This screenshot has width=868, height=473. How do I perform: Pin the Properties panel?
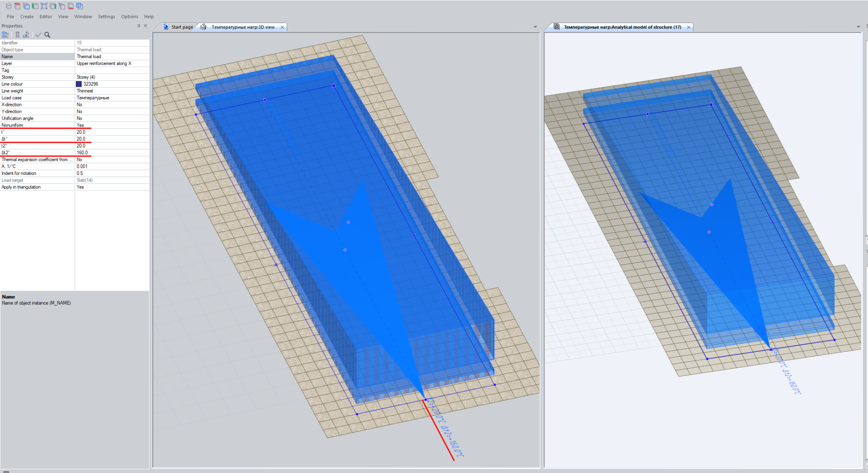[x=138, y=26]
